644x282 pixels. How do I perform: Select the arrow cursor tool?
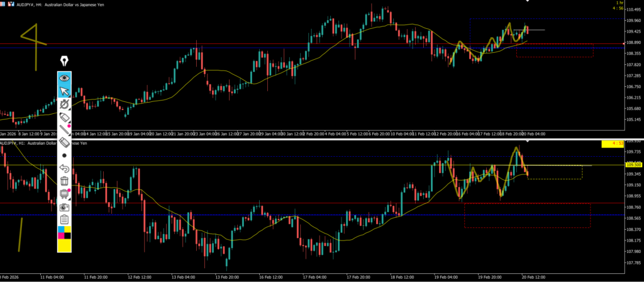coord(64,91)
